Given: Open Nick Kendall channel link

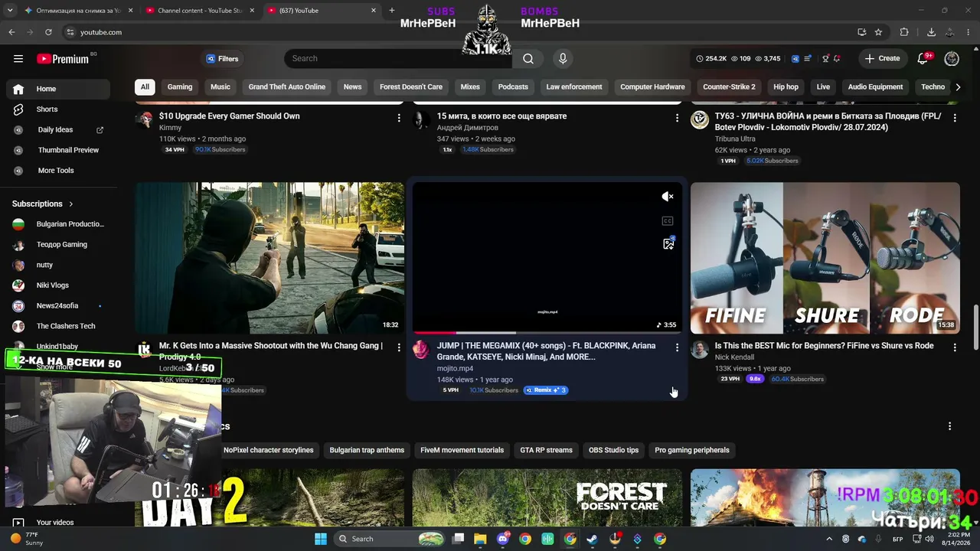Looking at the screenshot, I should click(x=734, y=357).
